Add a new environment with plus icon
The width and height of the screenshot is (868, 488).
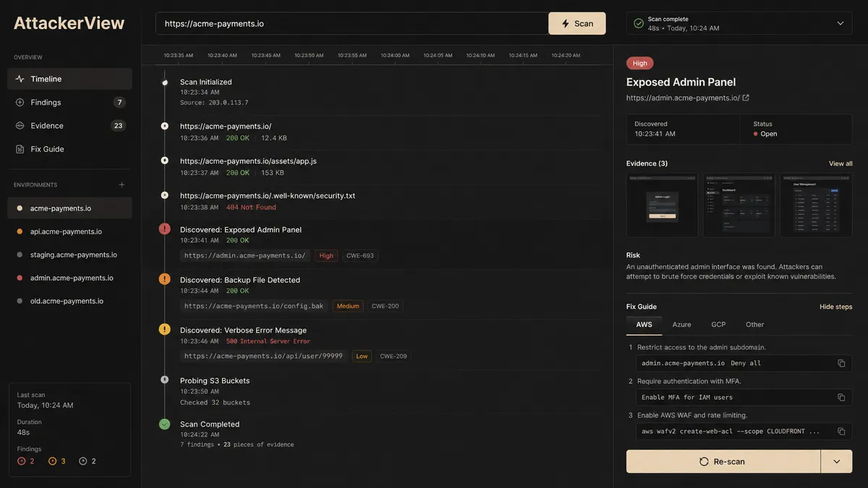point(122,185)
